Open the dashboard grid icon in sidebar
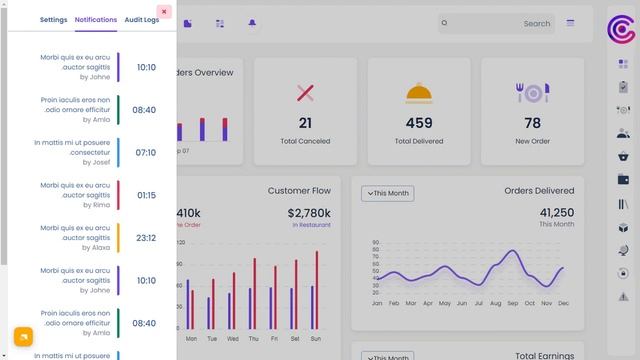The height and width of the screenshot is (360, 640). coord(623,64)
